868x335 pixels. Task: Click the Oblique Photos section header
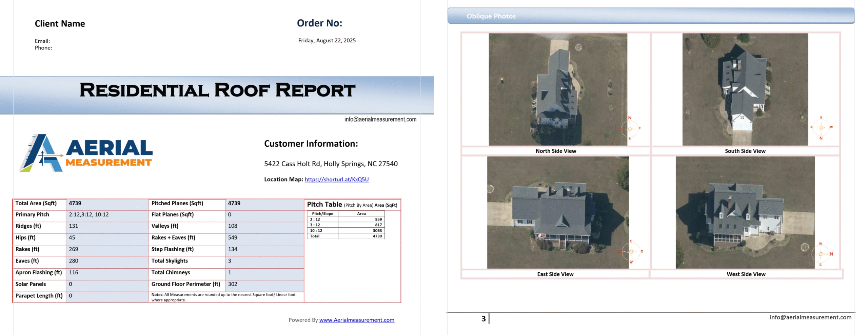491,16
